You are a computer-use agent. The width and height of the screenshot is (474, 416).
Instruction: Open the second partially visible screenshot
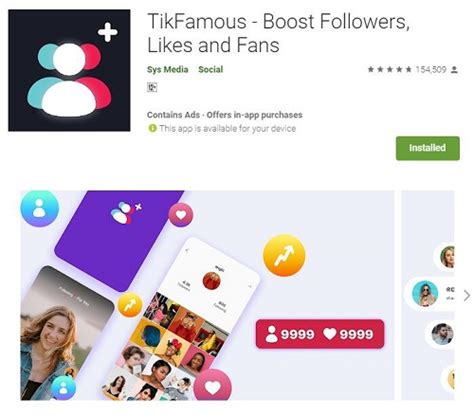[428, 295]
